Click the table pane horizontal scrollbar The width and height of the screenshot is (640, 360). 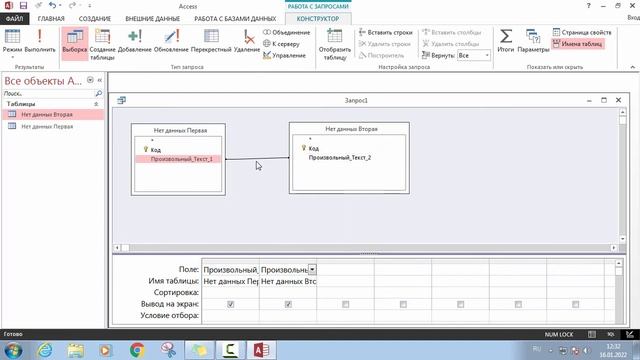coord(365,248)
